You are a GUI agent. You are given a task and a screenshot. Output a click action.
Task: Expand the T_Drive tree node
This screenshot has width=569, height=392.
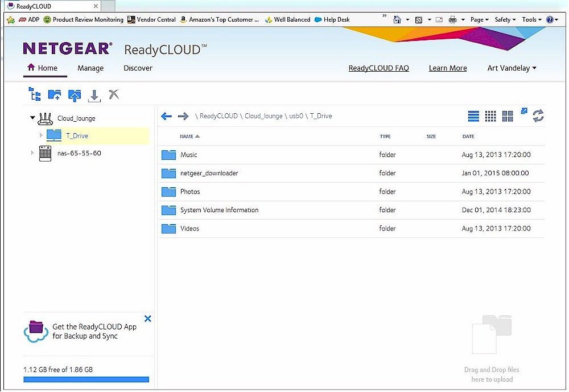[41, 135]
